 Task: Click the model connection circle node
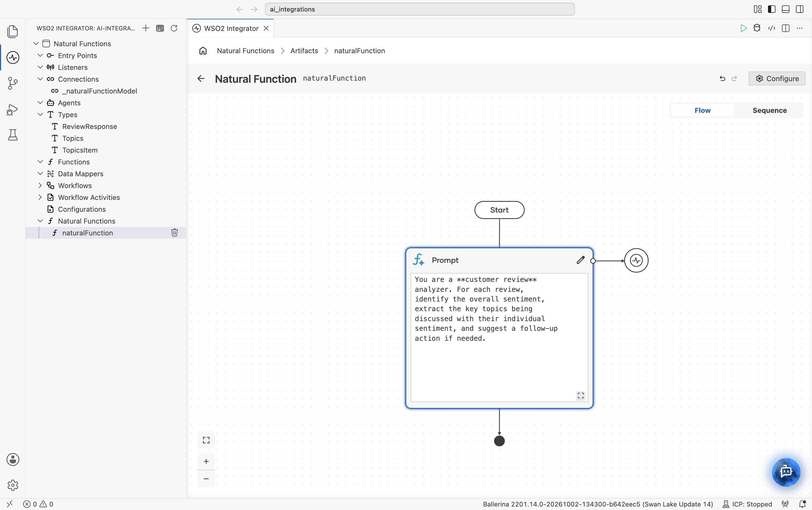point(636,260)
